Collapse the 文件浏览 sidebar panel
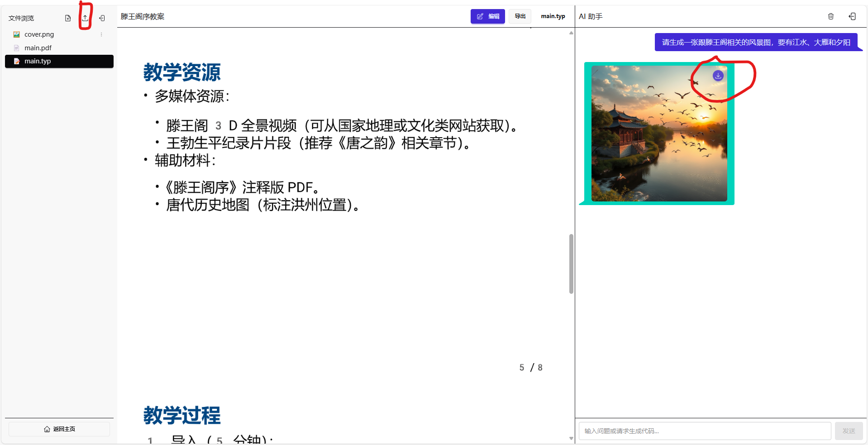 click(101, 18)
